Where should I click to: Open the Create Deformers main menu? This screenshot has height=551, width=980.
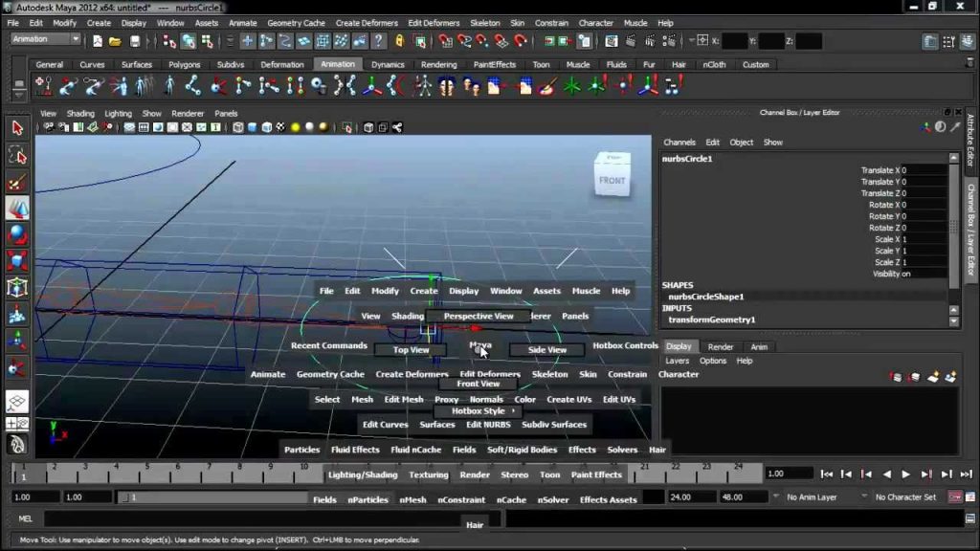367,23
